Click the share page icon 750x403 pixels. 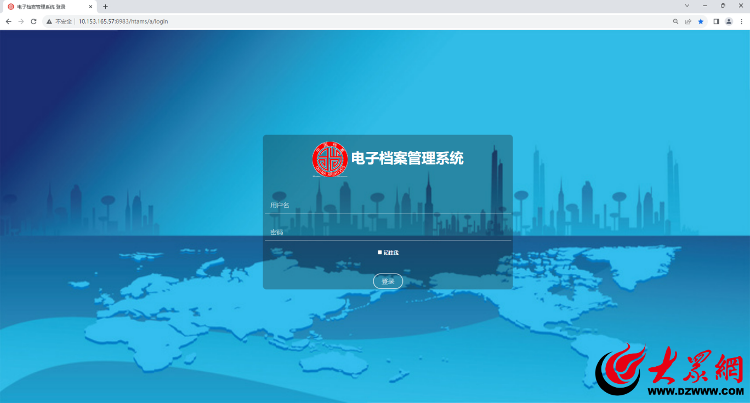click(688, 22)
